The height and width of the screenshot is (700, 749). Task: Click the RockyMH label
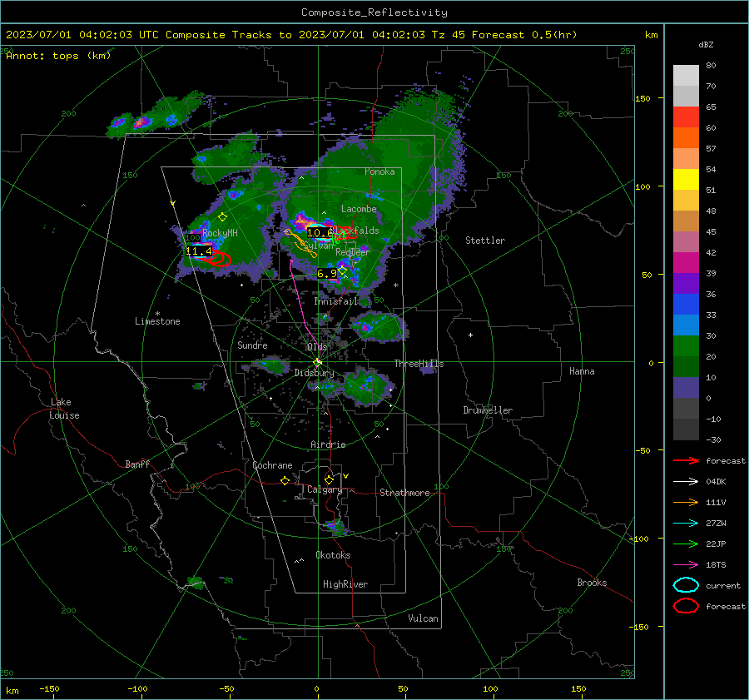[x=220, y=233]
